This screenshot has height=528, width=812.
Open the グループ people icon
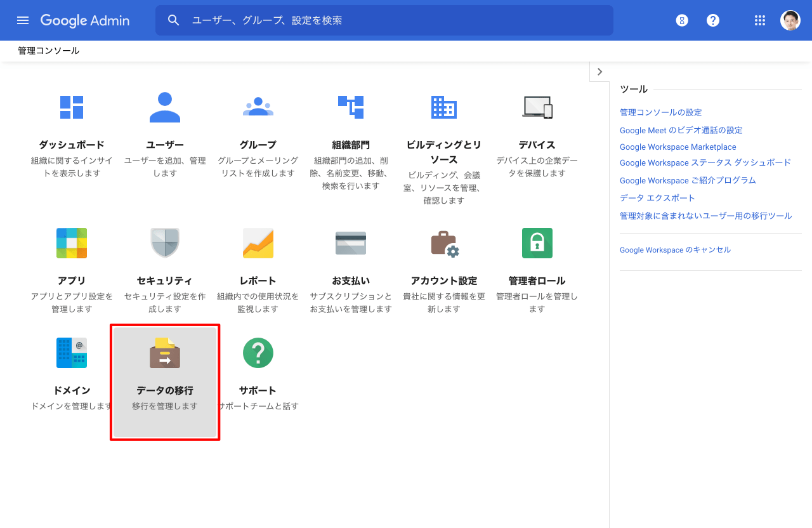258,107
